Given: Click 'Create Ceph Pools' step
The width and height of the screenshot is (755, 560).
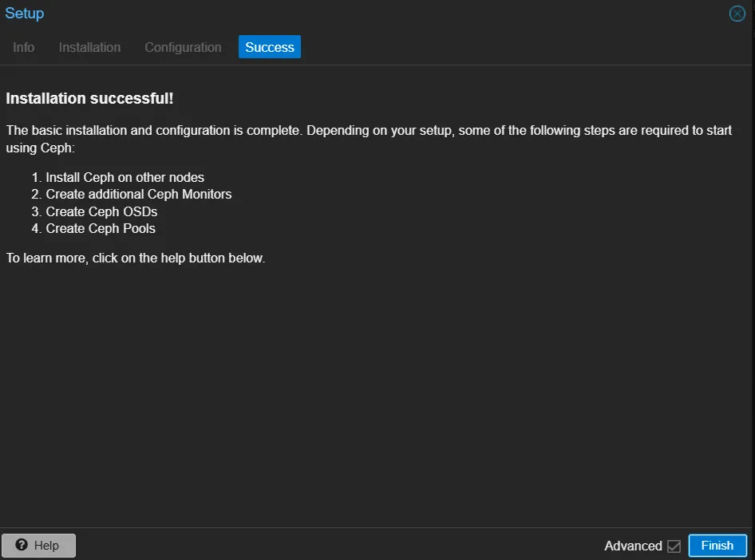Looking at the screenshot, I should coord(101,228).
